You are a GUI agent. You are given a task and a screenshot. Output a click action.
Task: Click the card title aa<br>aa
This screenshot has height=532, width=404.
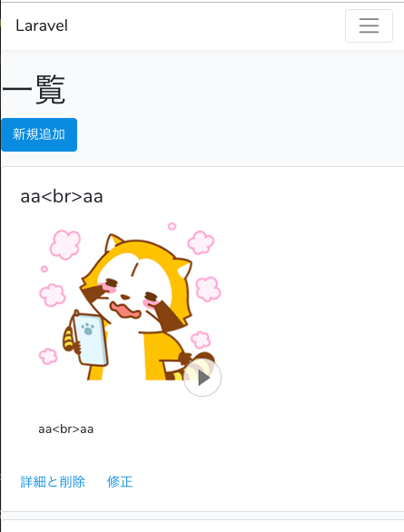[62, 196]
